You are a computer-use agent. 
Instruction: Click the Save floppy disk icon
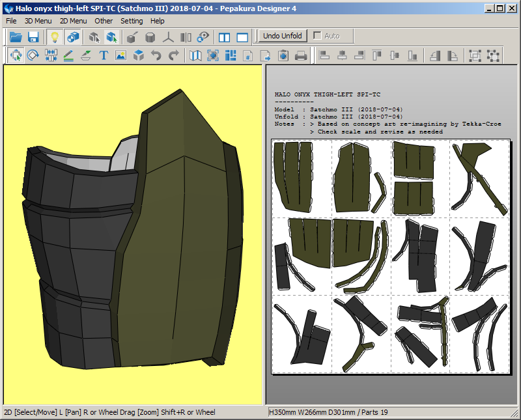(x=33, y=36)
